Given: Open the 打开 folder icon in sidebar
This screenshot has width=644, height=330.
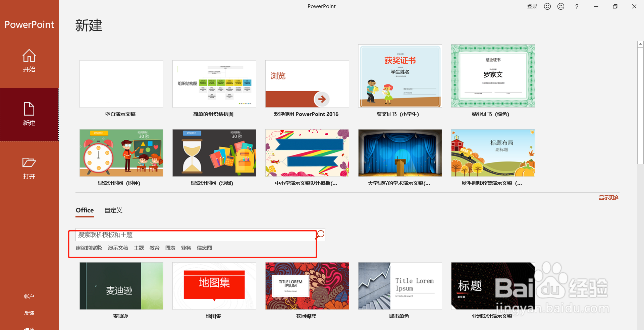Looking at the screenshot, I should [29, 162].
